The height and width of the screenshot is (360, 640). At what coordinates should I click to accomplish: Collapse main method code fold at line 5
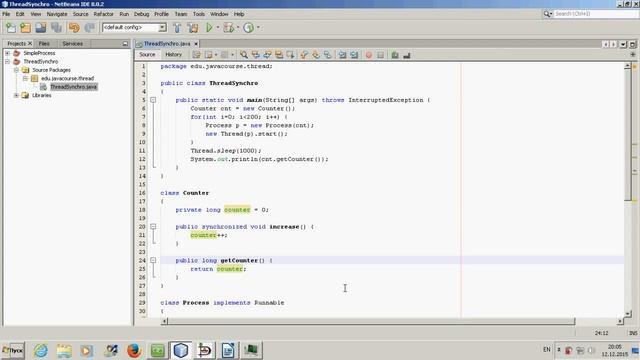coord(153,100)
